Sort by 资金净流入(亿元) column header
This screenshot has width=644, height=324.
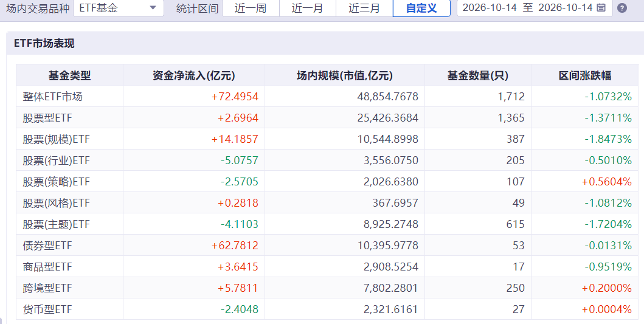coord(194,75)
